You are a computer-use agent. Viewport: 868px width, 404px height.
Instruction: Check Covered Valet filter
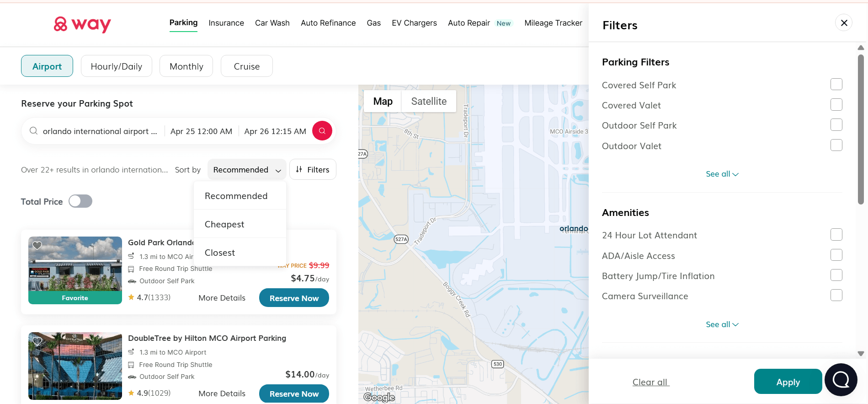coord(836,105)
